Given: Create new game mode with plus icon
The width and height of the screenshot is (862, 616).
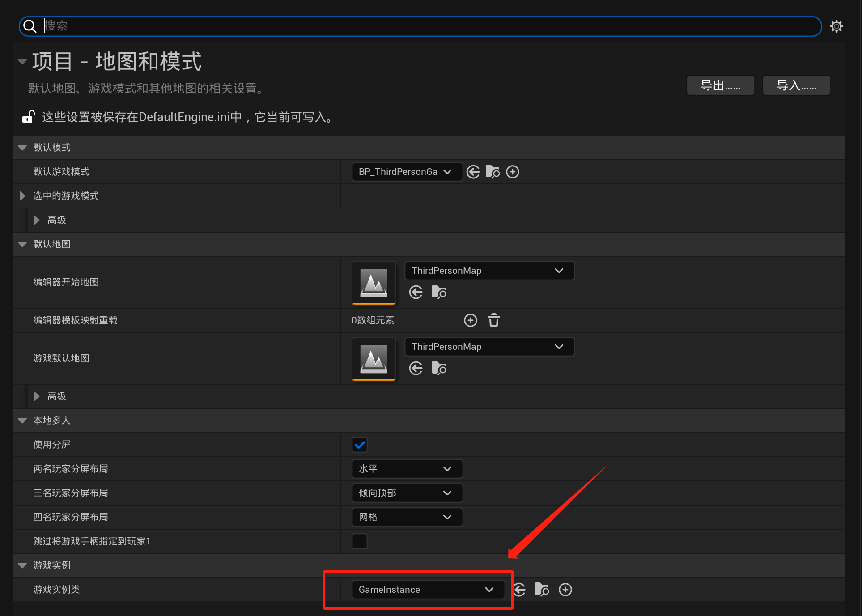Looking at the screenshot, I should coord(512,172).
